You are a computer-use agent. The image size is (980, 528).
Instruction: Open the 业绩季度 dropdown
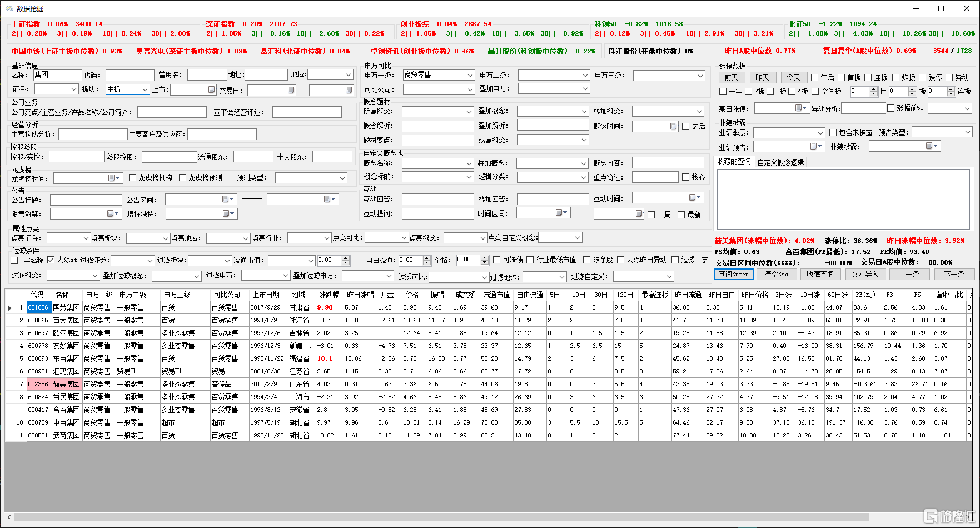789,133
